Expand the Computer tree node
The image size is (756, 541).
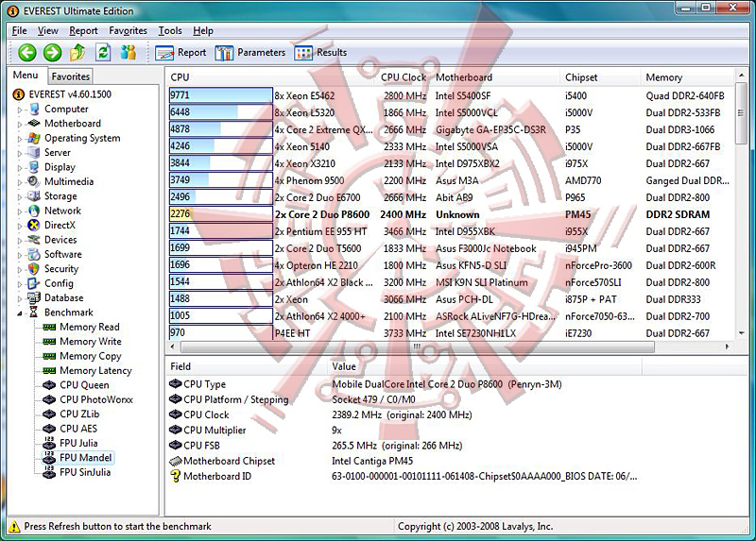tap(20, 110)
